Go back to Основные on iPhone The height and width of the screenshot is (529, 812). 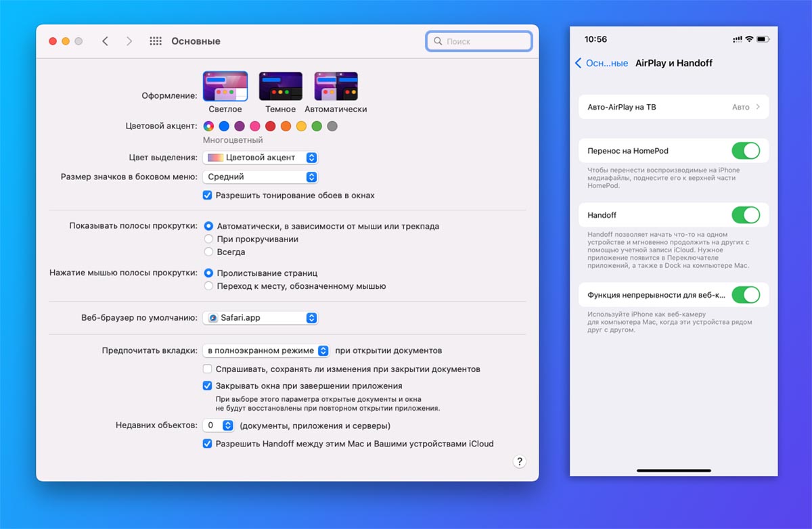pos(601,63)
